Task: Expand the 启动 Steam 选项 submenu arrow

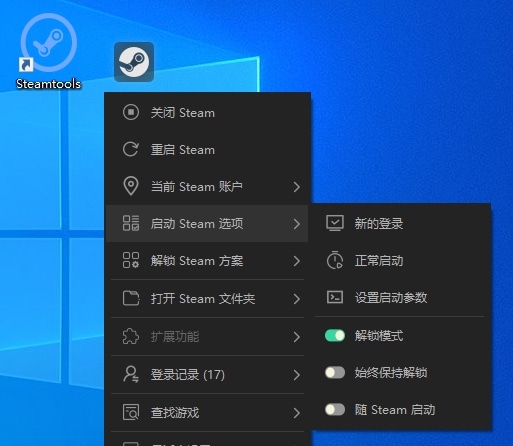Action: (x=297, y=224)
